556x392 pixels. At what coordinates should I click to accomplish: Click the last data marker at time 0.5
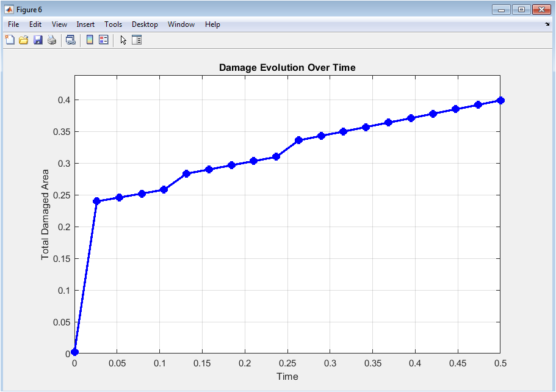[x=500, y=100]
